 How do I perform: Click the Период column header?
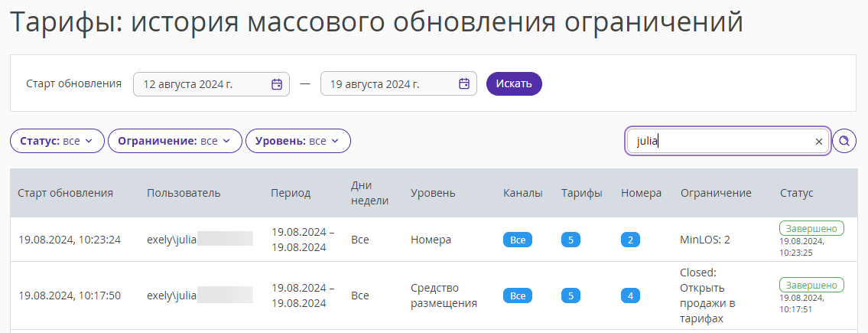(291, 193)
